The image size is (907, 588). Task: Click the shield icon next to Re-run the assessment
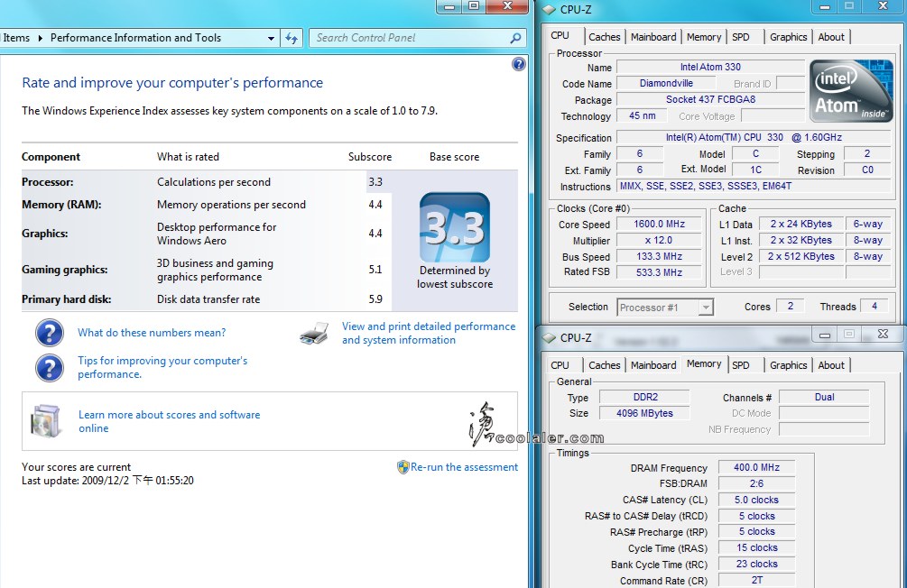pos(403,467)
